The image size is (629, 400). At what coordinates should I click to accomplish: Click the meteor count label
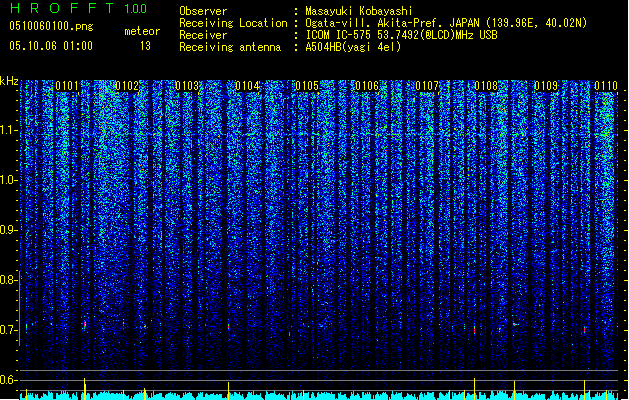coord(142,31)
